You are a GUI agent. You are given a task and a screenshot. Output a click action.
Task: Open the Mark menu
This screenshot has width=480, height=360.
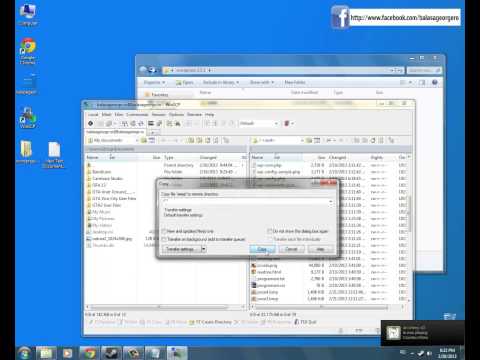106,114
